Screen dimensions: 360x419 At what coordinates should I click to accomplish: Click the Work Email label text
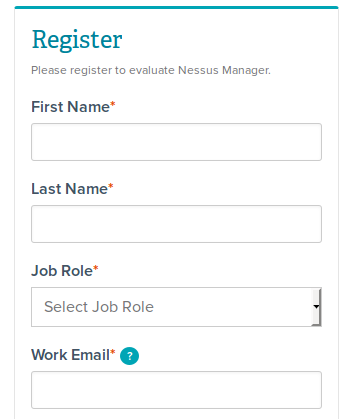70,355
